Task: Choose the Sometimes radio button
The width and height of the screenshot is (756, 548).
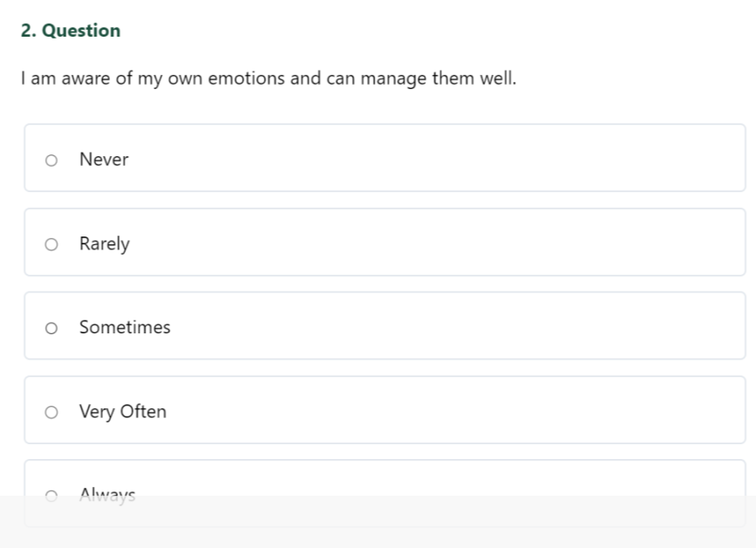Action: coord(51,328)
